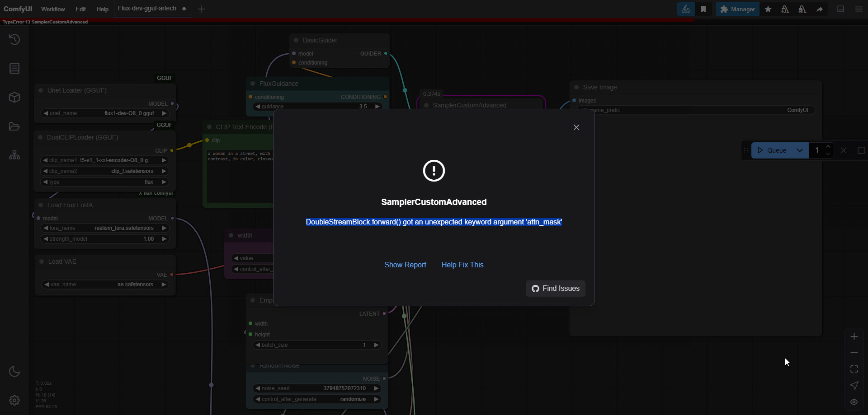Open the hamburger menu at top right
Image resolution: width=868 pixels, height=415 pixels.
tap(859, 9)
